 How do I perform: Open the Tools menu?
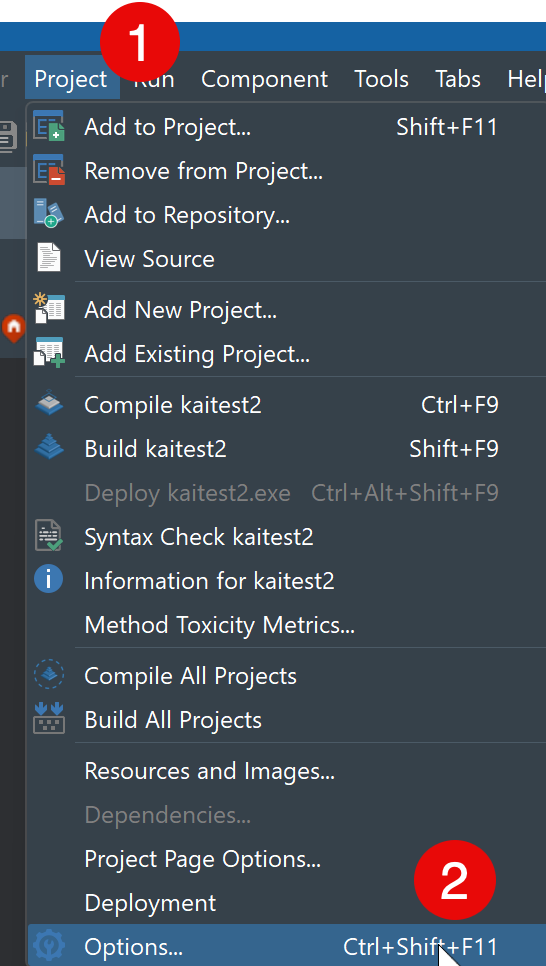coord(381,79)
